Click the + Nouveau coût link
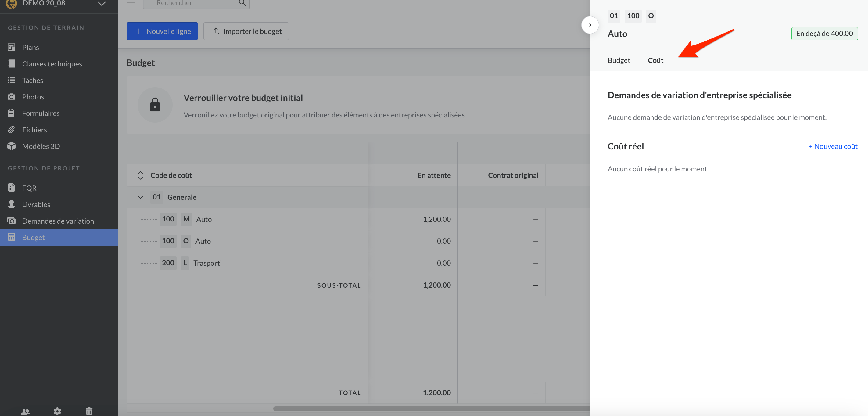Screen dimensions: 868x416 [x=833, y=146]
